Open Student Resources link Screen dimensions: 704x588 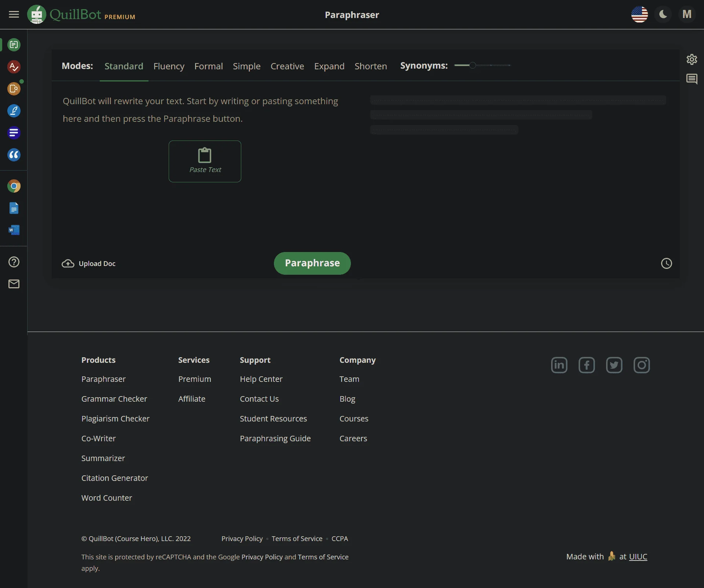[273, 419]
